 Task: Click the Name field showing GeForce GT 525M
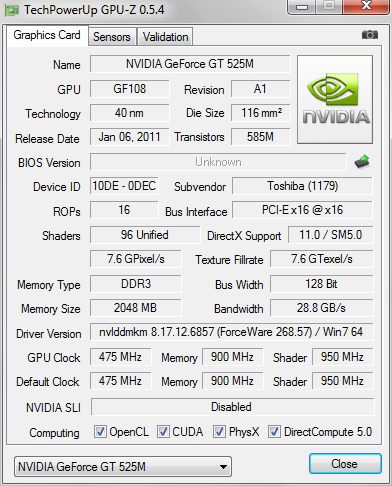click(x=190, y=64)
